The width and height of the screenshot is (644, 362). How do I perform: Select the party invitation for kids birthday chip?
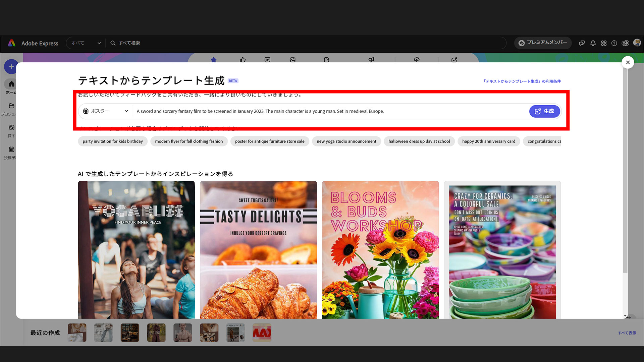(112, 141)
